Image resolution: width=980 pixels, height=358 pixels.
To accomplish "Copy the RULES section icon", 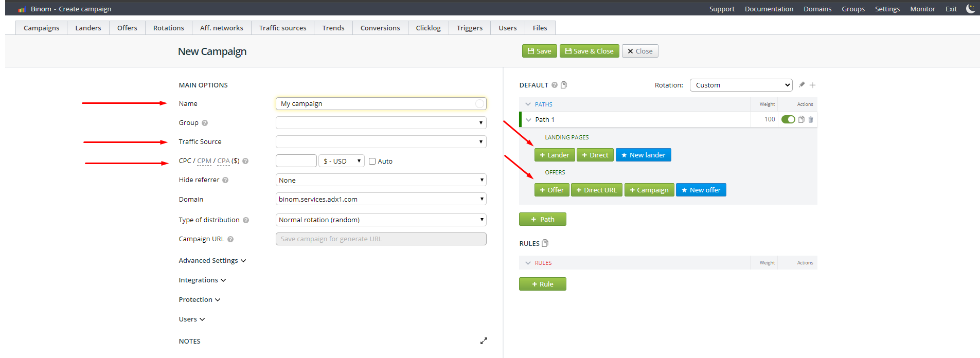I will pyautogui.click(x=545, y=243).
